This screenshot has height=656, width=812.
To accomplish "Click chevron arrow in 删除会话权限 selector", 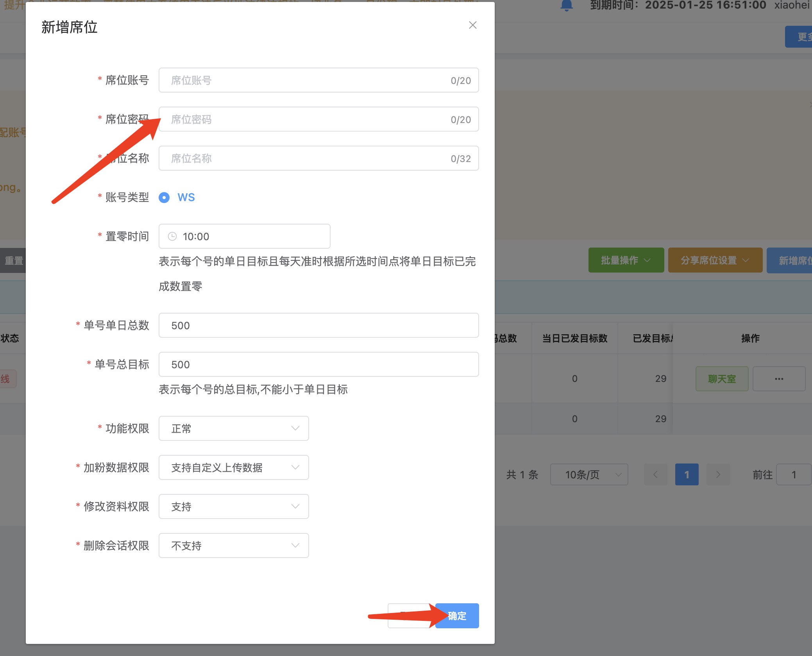I will tap(295, 545).
